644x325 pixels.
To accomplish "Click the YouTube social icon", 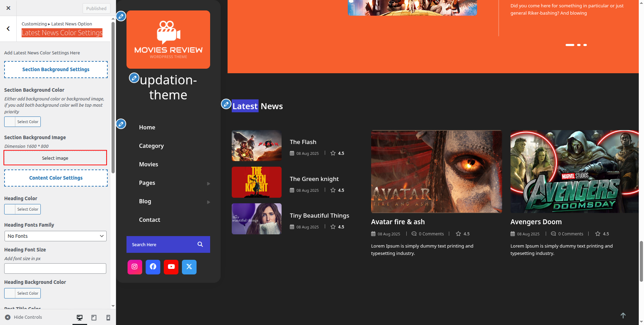I will 171,267.
